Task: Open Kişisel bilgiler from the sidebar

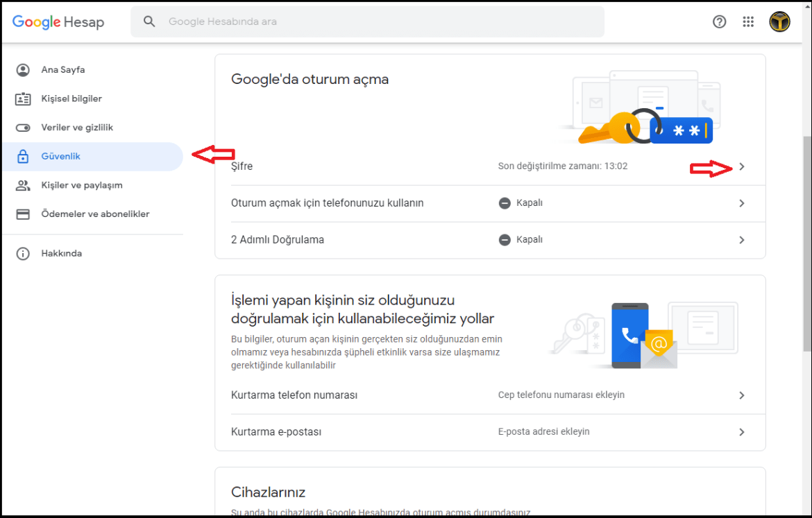Action: (73, 98)
